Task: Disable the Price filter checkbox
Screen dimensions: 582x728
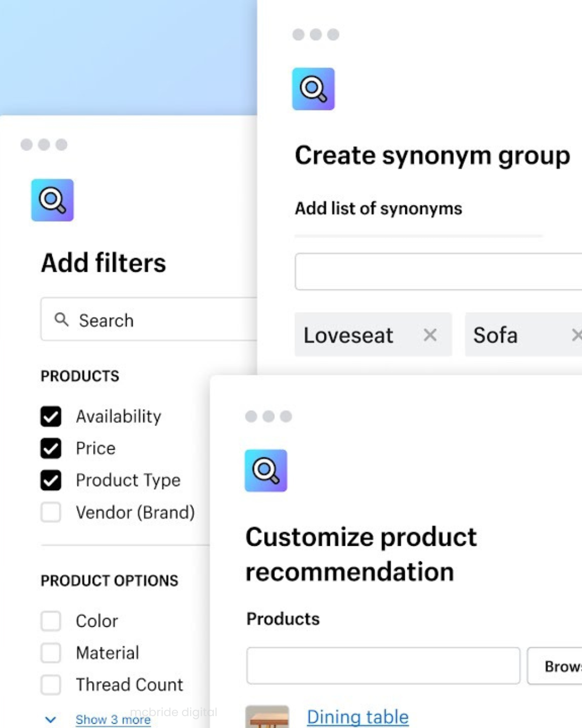Action: 51,448
